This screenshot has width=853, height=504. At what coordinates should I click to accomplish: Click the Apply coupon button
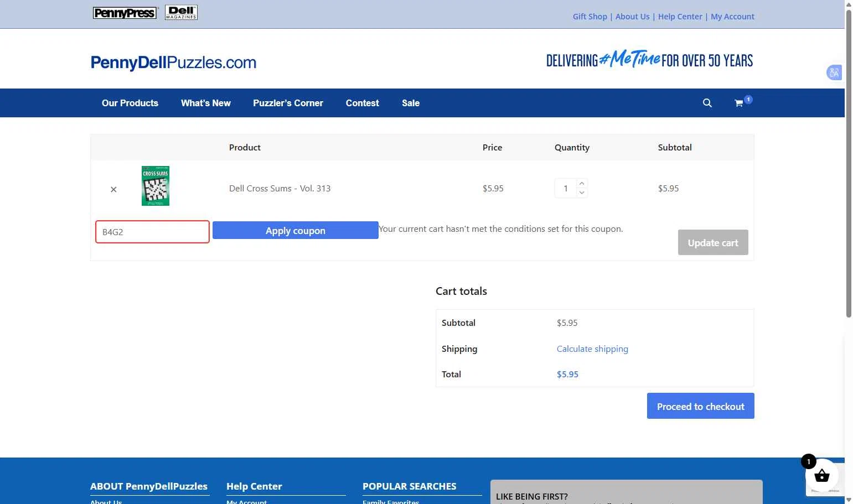pyautogui.click(x=296, y=231)
